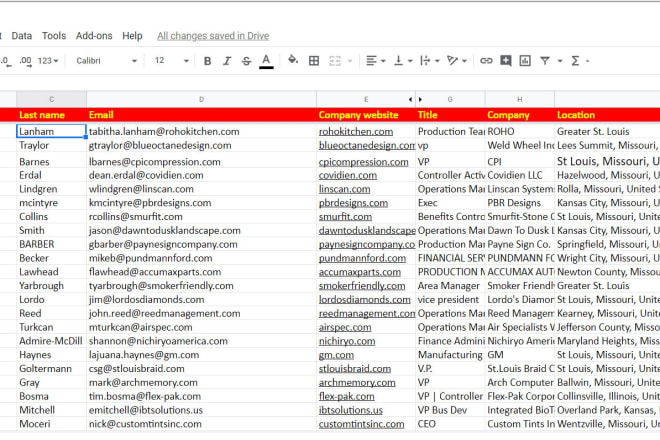Select the Goltermann last name cell

tap(51, 369)
